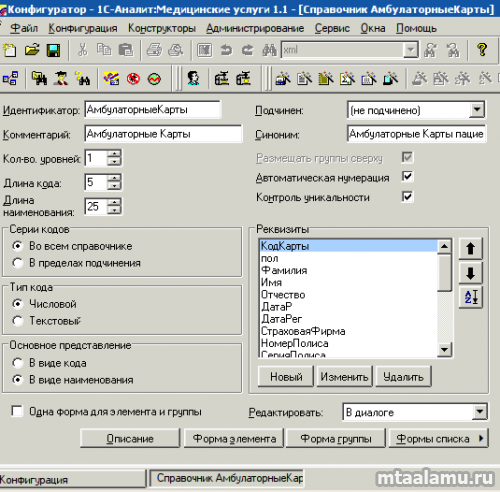Select В пределах подчинения radio option
This screenshot has width=500, height=492.
coord(18,263)
